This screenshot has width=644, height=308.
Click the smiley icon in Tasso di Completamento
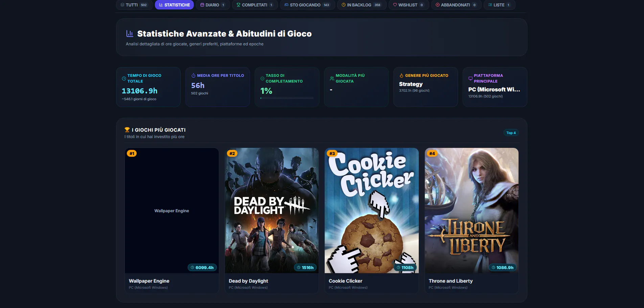point(262,79)
